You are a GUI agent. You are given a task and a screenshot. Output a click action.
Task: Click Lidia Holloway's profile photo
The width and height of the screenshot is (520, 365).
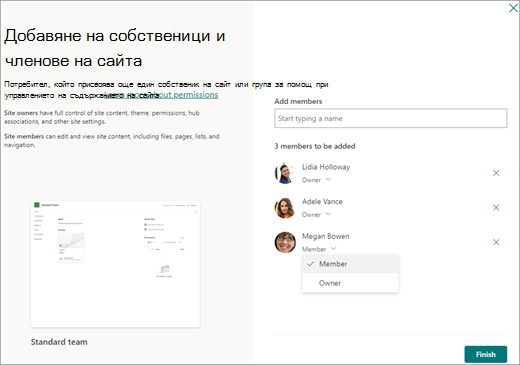(285, 173)
